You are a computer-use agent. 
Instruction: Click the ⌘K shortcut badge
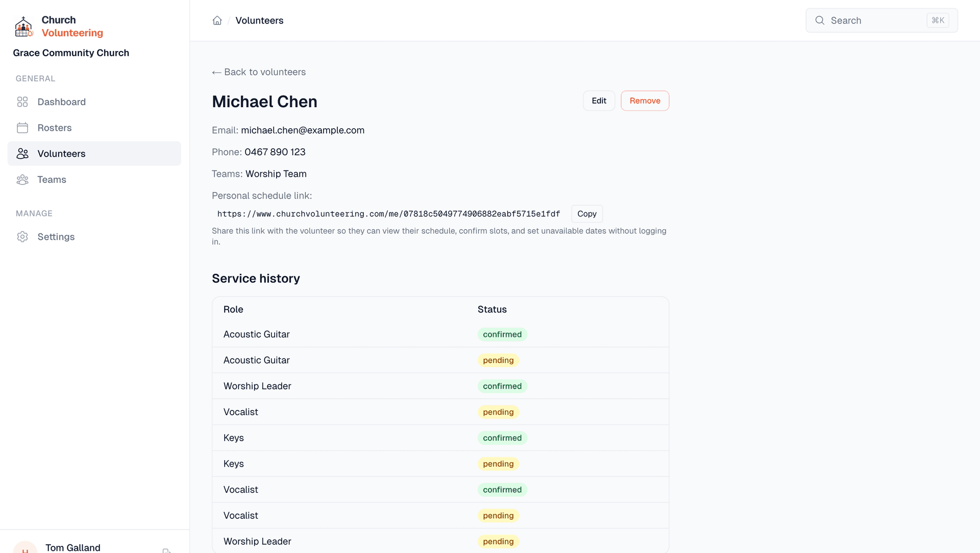938,20
